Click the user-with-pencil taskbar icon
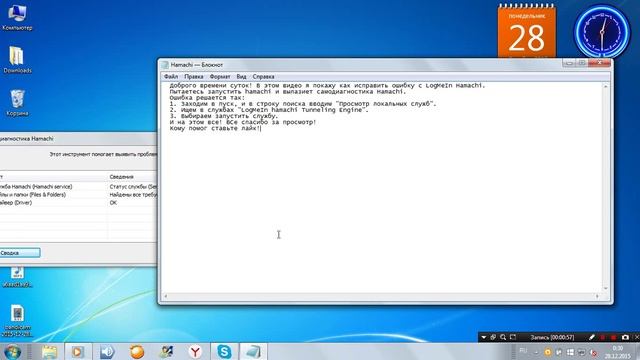 [x=166, y=351]
